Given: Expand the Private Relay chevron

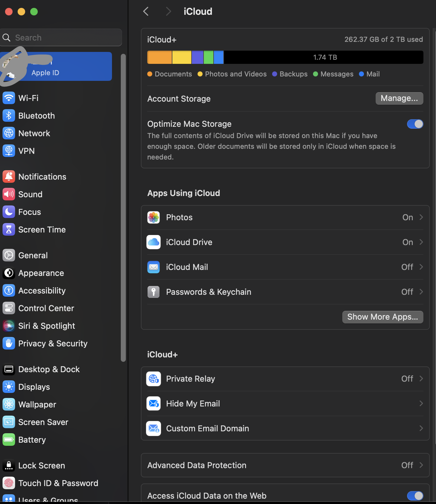Looking at the screenshot, I should click(x=421, y=379).
